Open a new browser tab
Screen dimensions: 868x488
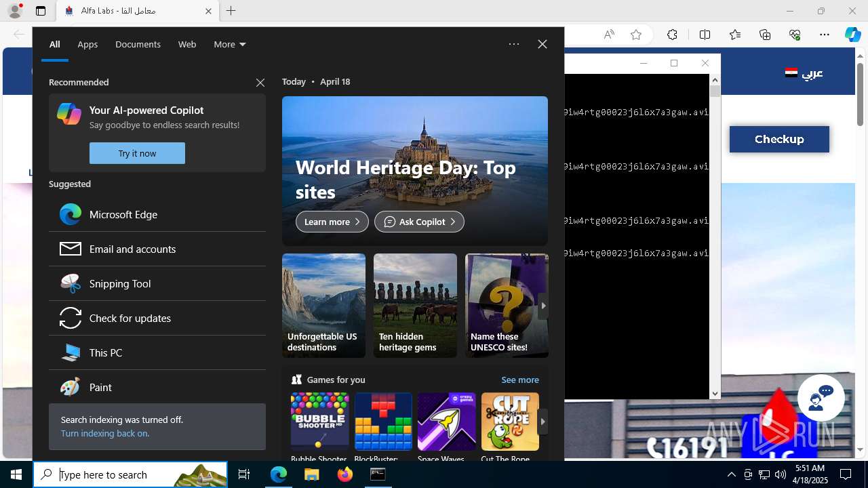(231, 11)
